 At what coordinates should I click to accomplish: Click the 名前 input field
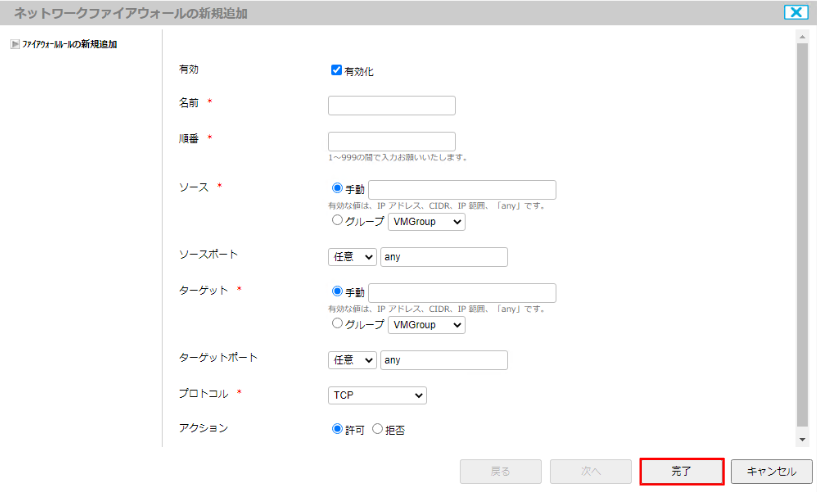tap(391, 105)
